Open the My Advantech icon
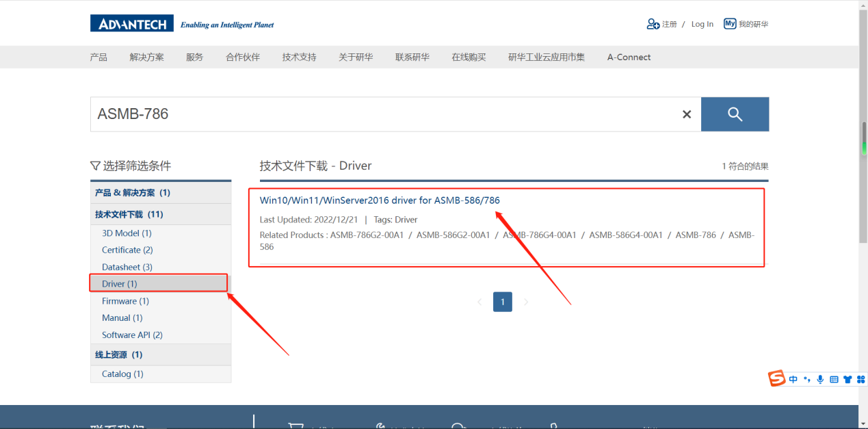This screenshot has height=429, width=868. (x=730, y=24)
